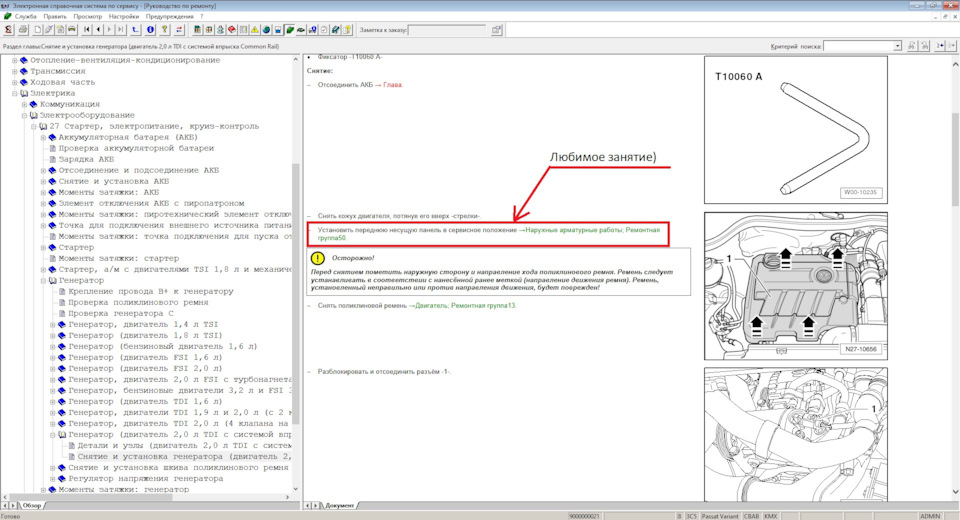The width and height of the screenshot is (960, 520).
Task: Open the Просмотр menu
Action: 87,17
